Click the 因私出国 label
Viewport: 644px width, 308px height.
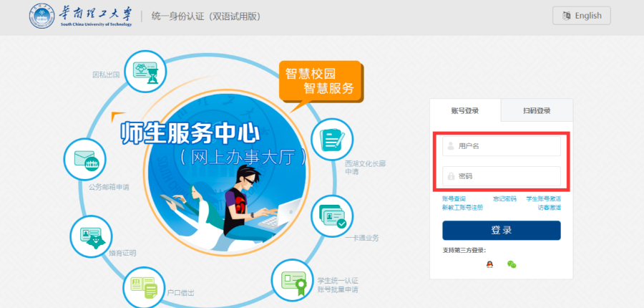[106, 75]
